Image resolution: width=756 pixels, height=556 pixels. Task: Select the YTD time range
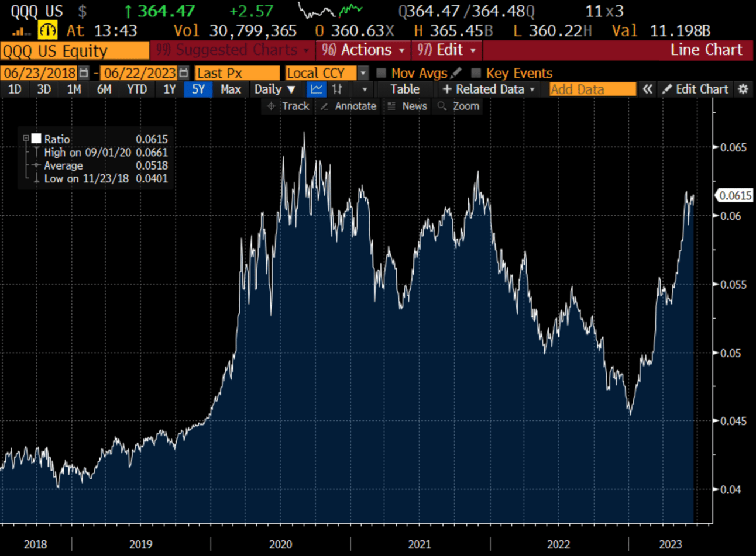pos(137,89)
